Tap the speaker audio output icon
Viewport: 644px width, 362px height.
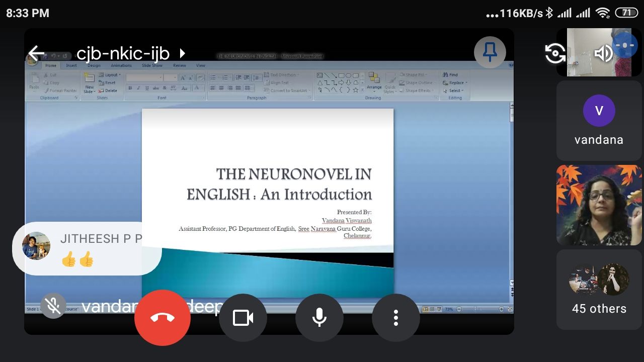point(603,53)
